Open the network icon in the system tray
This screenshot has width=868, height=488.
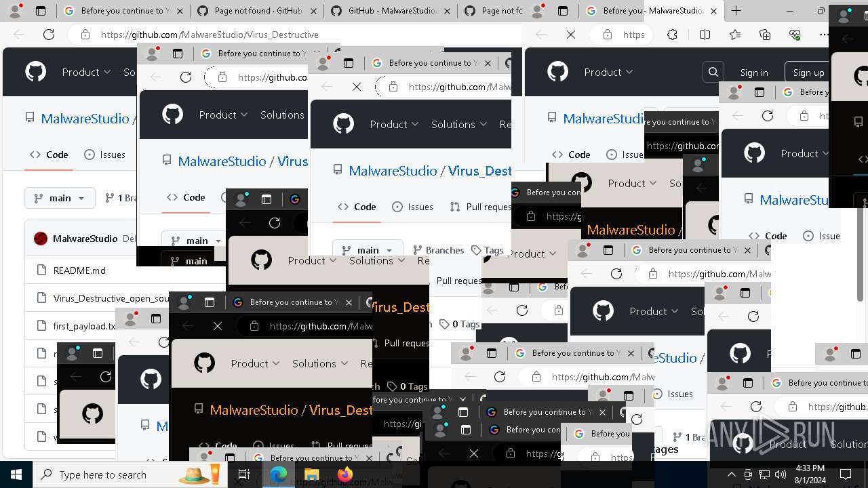(x=764, y=475)
